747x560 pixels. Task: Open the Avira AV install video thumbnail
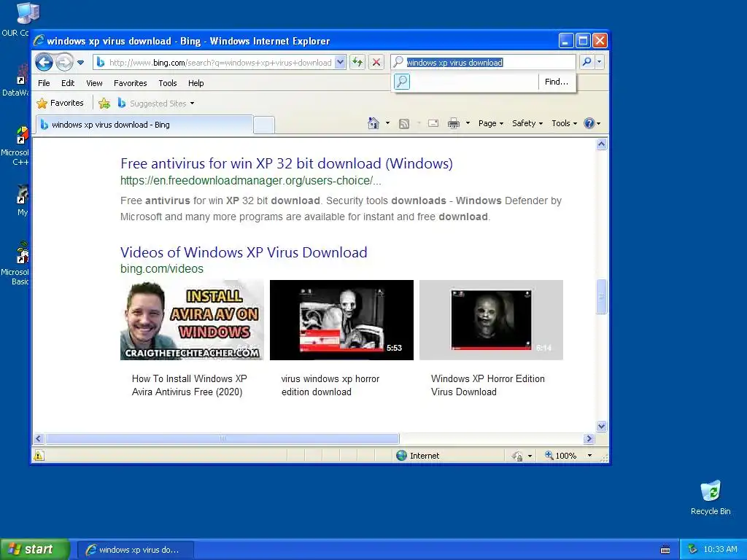tap(192, 320)
